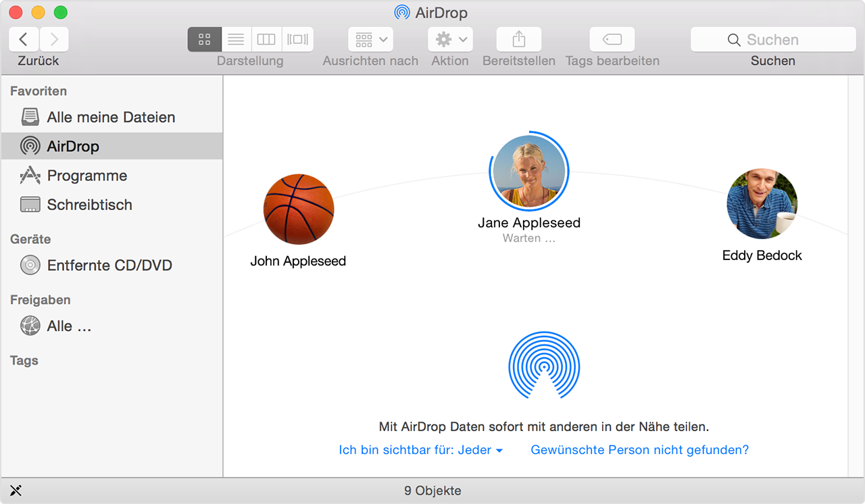Open Tags bearbeiten
The height and width of the screenshot is (504, 865).
612,39
